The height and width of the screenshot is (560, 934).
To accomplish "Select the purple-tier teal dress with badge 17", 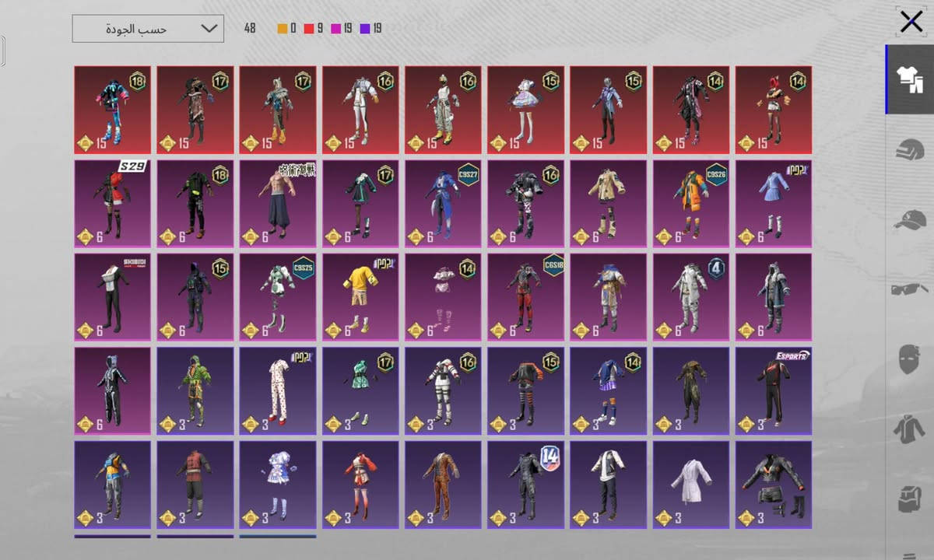I will point(360,391).
